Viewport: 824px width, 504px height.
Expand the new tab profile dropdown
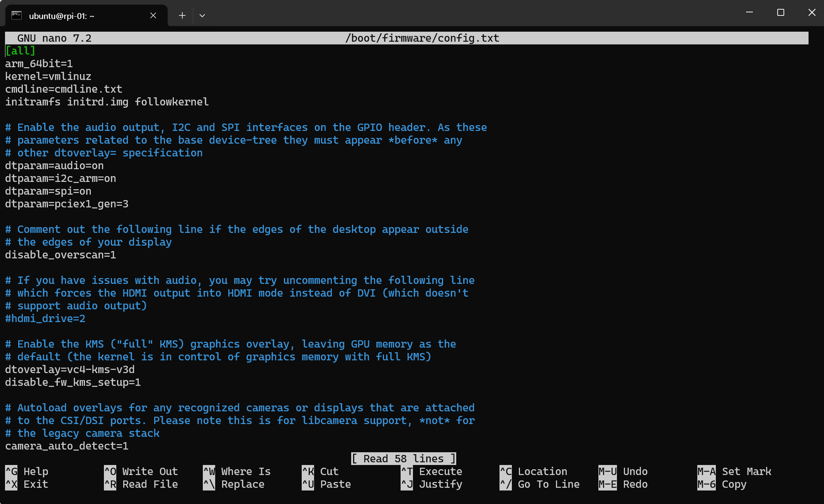click(x=202, y=15)
